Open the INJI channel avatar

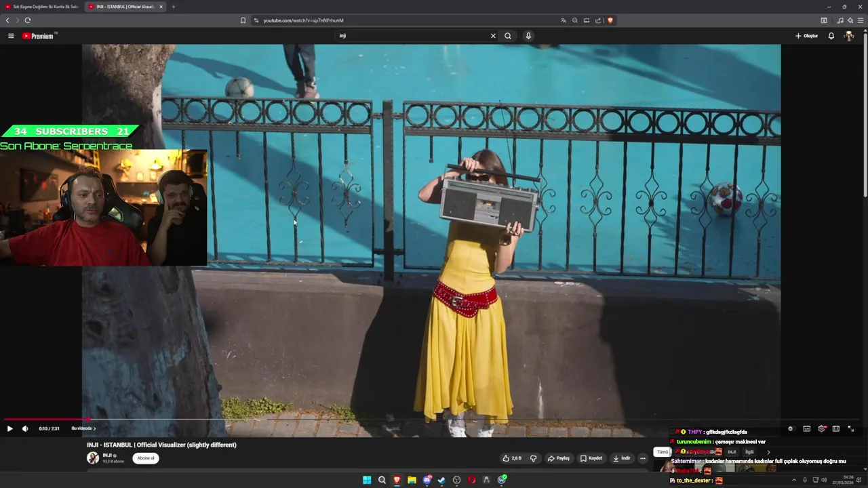click(93, 458)
